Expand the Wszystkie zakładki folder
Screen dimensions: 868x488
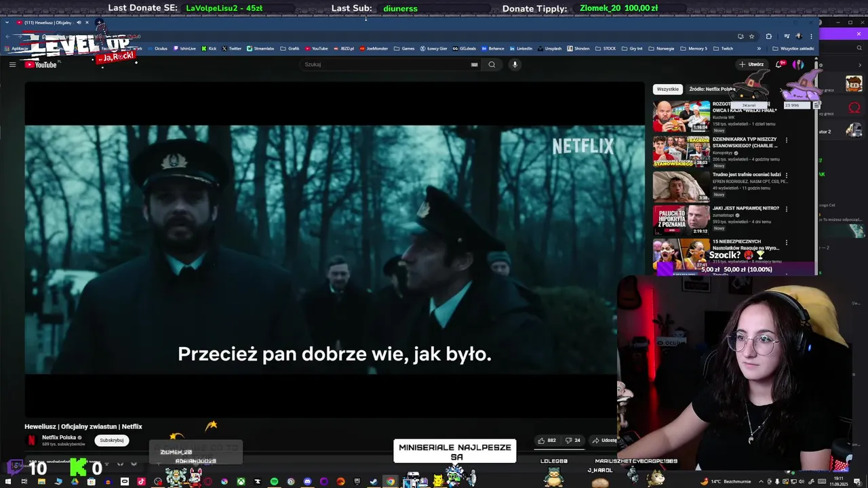793,49
